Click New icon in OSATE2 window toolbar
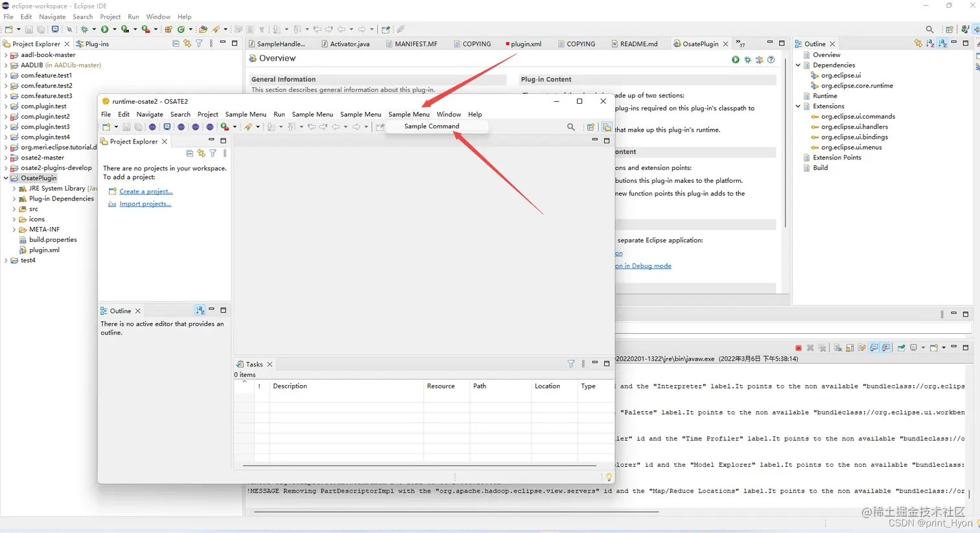 [x=106, y=127]
